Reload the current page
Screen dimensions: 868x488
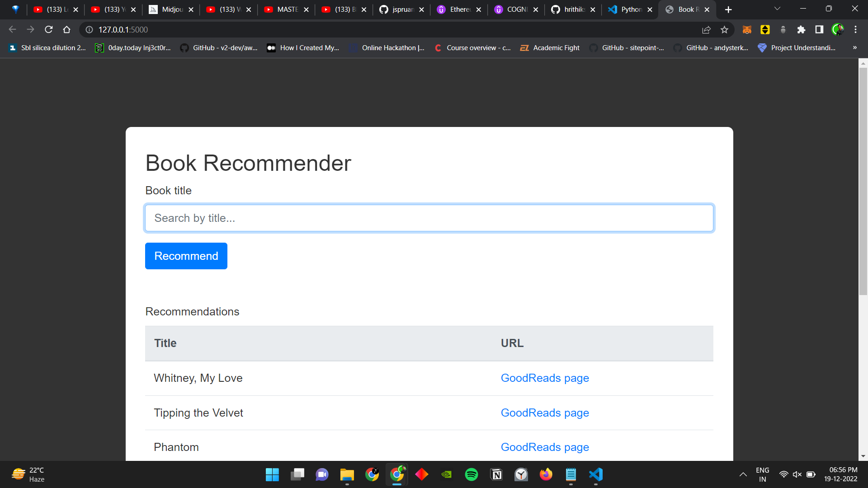(x=48, y=29)
